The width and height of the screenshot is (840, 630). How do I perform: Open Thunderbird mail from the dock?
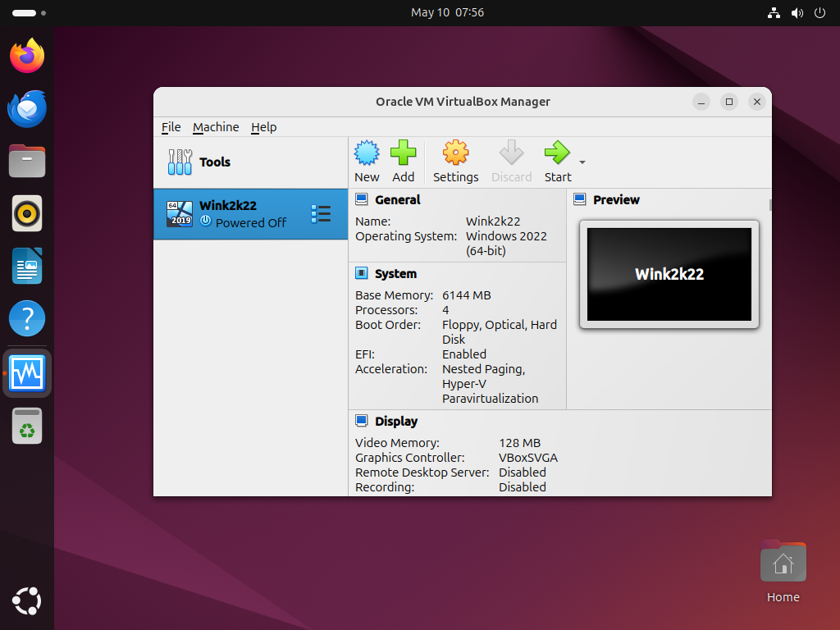coord(27,108)
